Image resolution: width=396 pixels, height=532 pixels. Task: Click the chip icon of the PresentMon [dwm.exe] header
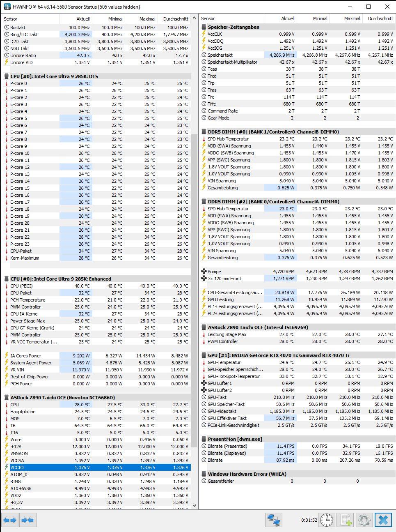pos(204,439)
